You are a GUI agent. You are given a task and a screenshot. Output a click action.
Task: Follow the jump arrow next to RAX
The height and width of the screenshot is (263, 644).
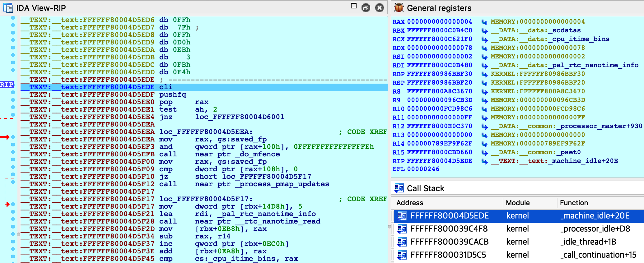484,22
